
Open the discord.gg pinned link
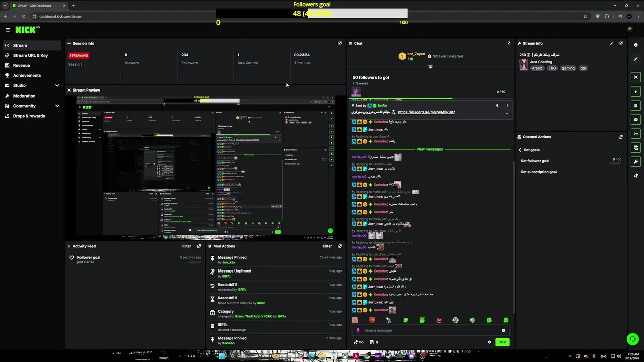click(426, 112)
